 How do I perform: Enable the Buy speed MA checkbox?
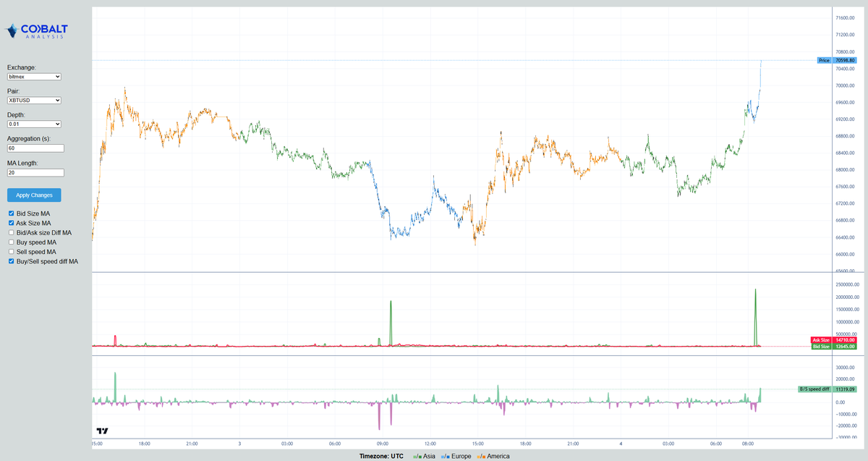[x=10, y=242]
